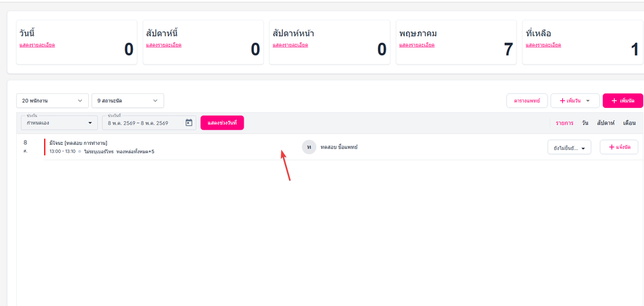The image size is (644, 306).
Task: Expand the กำหนดเอง range type selector
Action: coord(59,123)
